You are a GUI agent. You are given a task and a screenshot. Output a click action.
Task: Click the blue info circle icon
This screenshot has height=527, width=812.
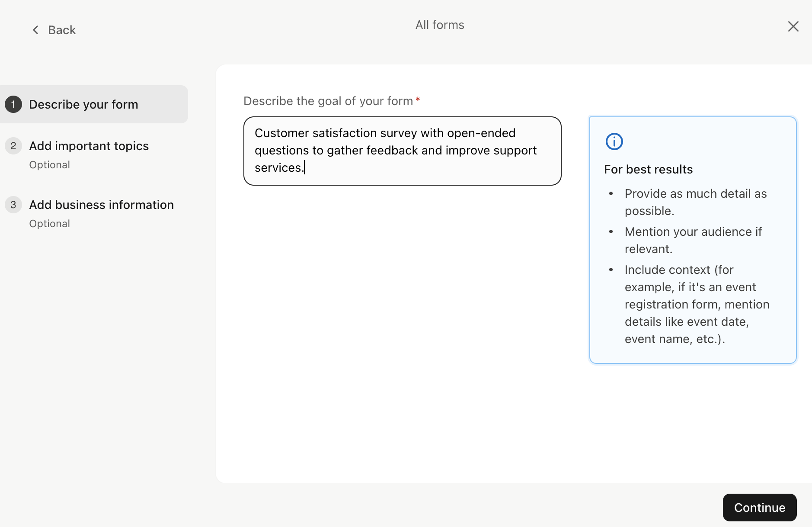pos(614,141)
